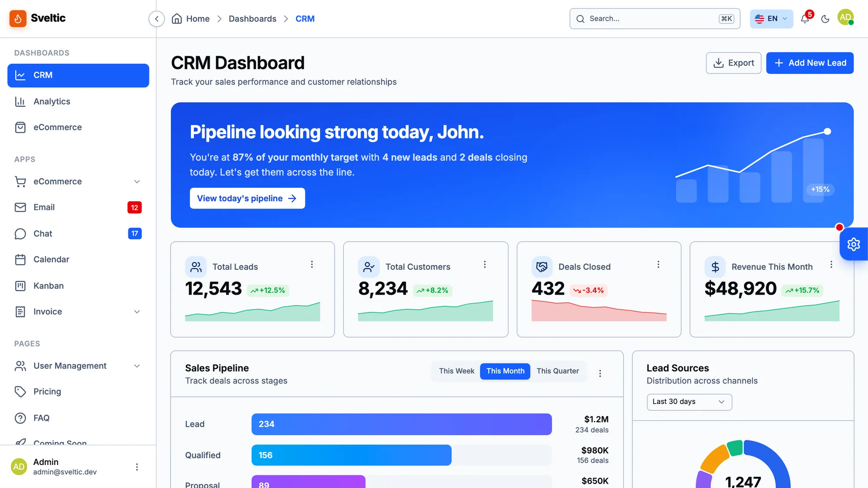Open Pricing page in the sidebar

(x=78, y=392)
